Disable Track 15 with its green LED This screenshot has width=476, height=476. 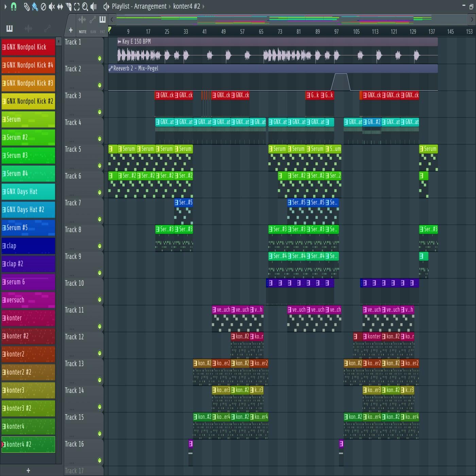pyautogui.click(x=100, y=434)
